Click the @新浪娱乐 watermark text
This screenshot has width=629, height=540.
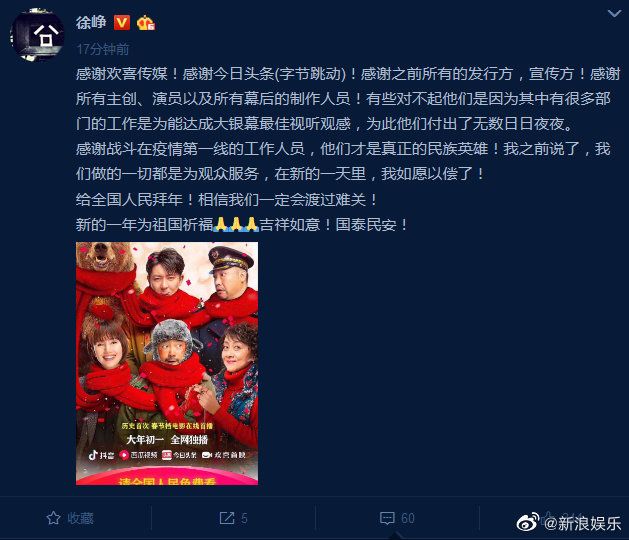click(x=582, y=523)
